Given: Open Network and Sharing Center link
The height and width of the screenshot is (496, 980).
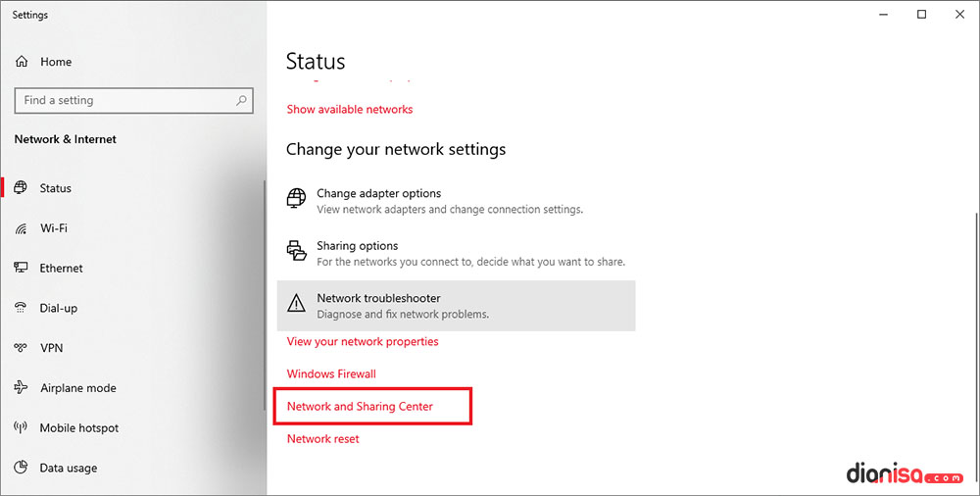Looking at the screenshot, I should [x=360, y=407].
